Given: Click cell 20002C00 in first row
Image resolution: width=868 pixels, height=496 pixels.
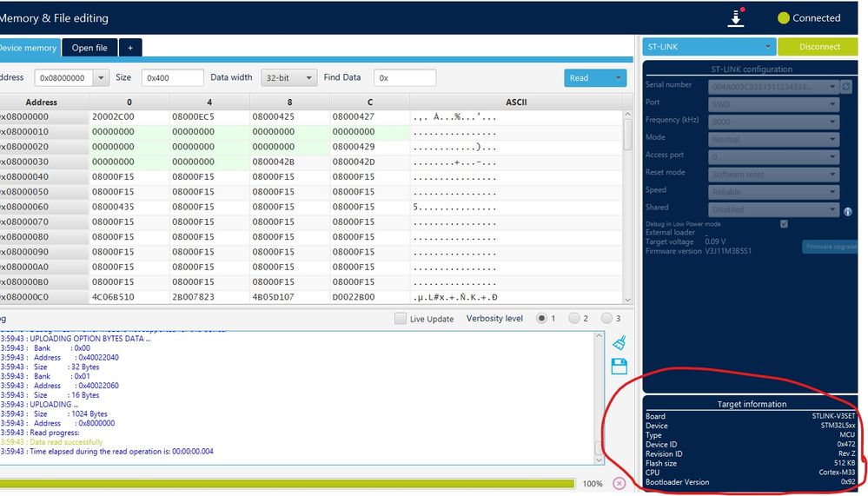Looking at the screenshot, I should (129, 116).
